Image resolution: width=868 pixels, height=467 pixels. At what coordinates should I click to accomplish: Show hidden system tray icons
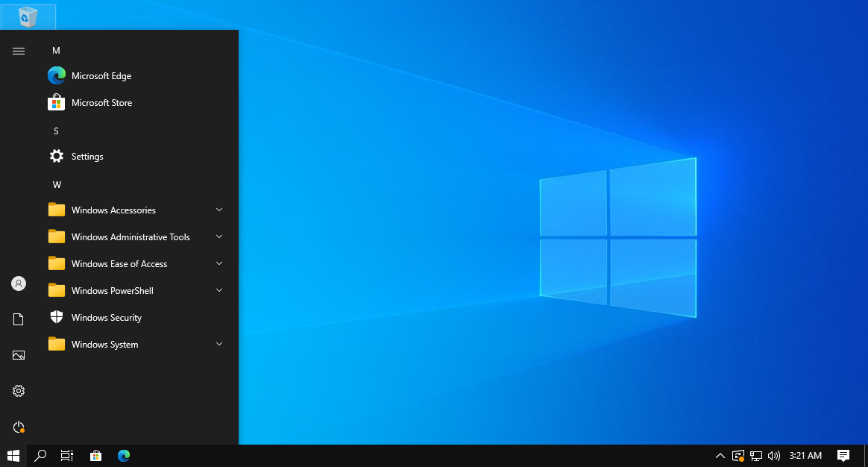coord(720,456)
